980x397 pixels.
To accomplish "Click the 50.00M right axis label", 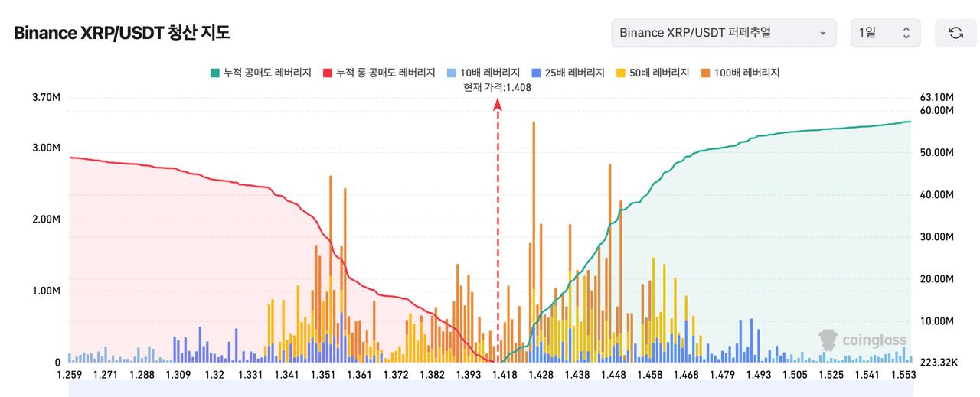I will (936, 153).
